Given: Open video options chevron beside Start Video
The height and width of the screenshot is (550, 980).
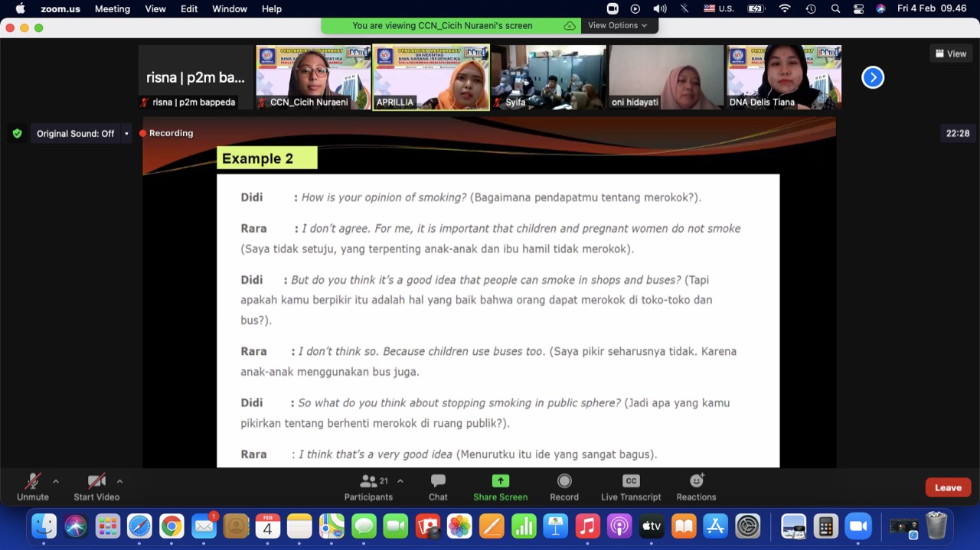Looking at the screenshot, I should 119,481.
